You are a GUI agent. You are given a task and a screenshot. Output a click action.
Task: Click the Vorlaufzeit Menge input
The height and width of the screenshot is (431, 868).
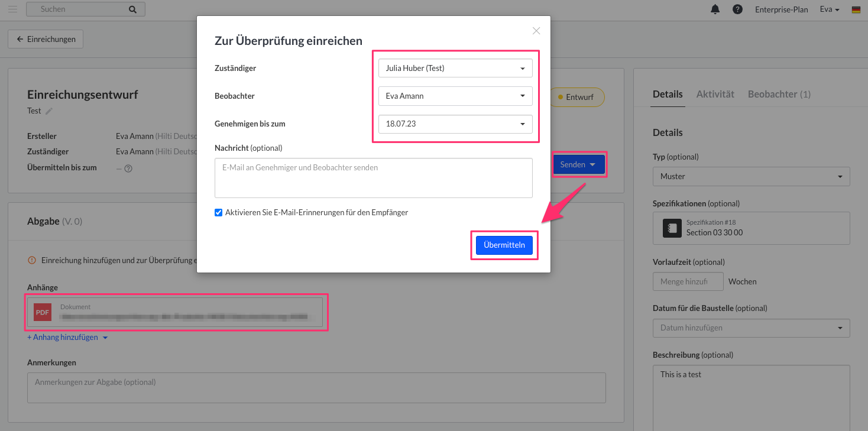click(x=688, y=281)
